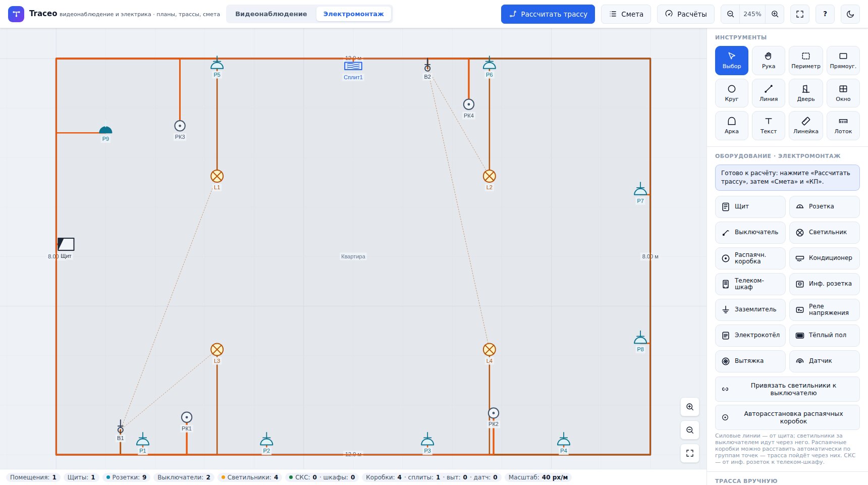Add a Датчик sensor

(825, 361)
